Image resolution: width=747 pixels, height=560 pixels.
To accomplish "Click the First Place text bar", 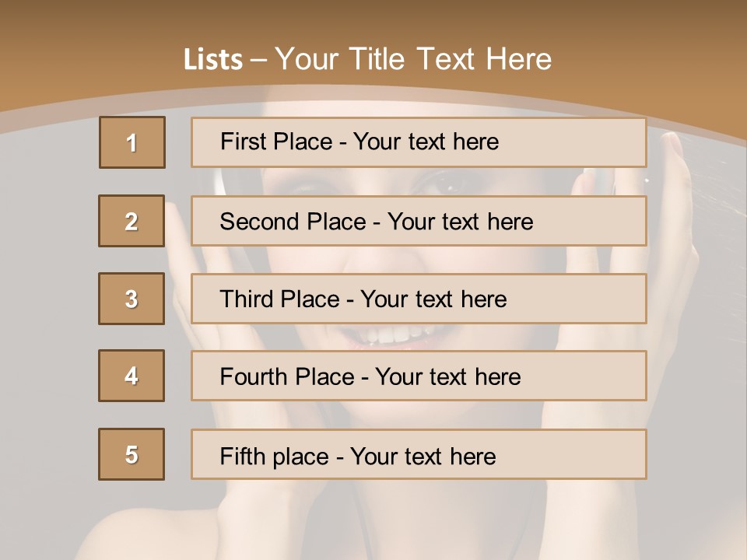I will 419,142.
